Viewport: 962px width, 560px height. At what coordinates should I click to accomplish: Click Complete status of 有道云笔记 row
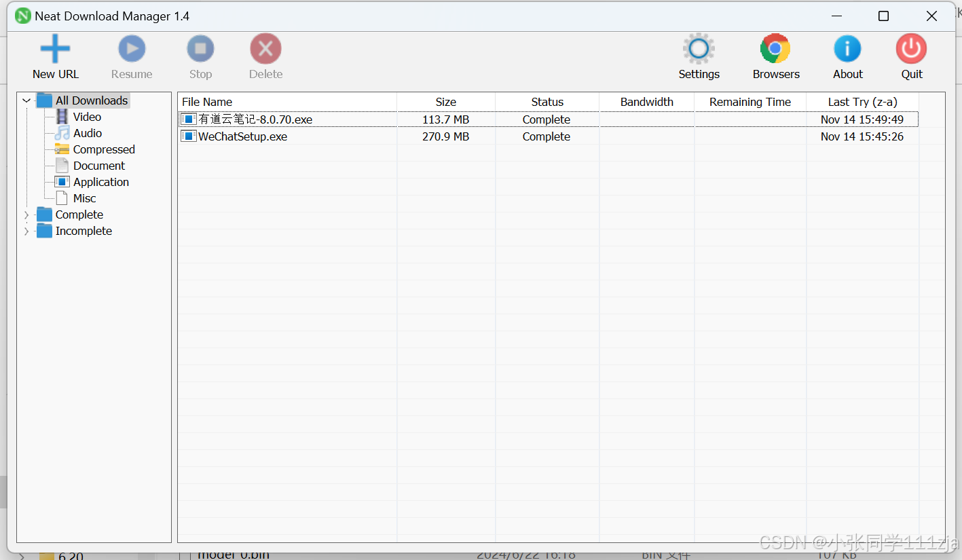click(547, 119)
